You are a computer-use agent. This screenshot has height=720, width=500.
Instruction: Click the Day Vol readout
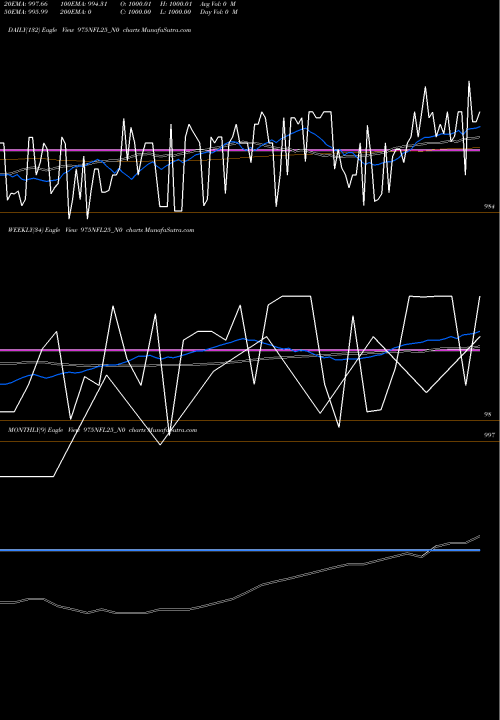coord(219,12)
